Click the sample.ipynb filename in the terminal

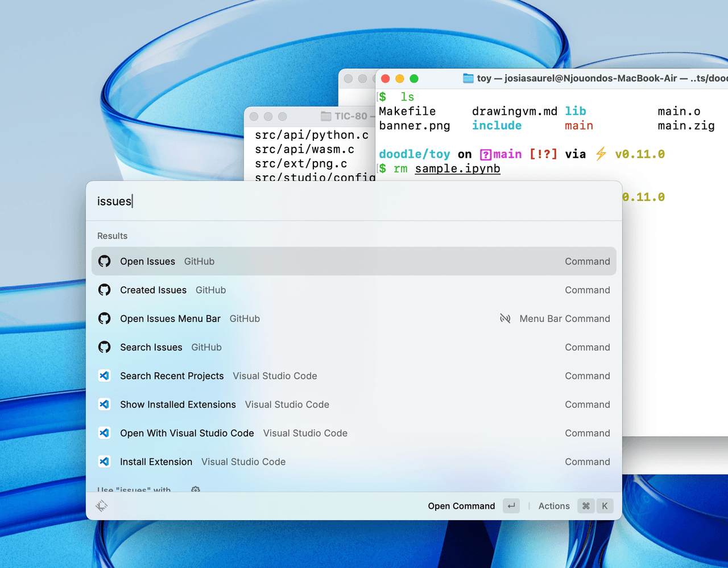pyautogui.click(x=457, y=168)
